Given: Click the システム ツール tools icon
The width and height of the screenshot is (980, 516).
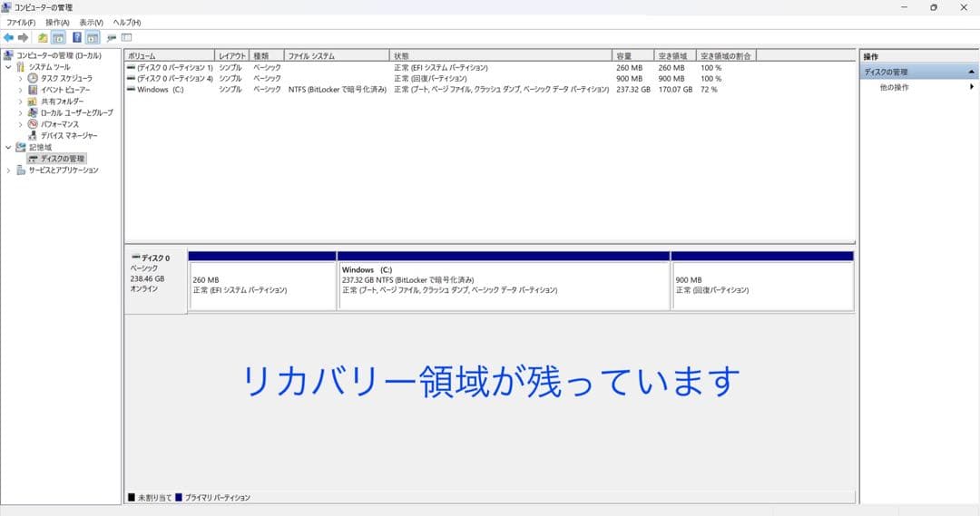Looking at the screenshot, I should pos(21,67).
